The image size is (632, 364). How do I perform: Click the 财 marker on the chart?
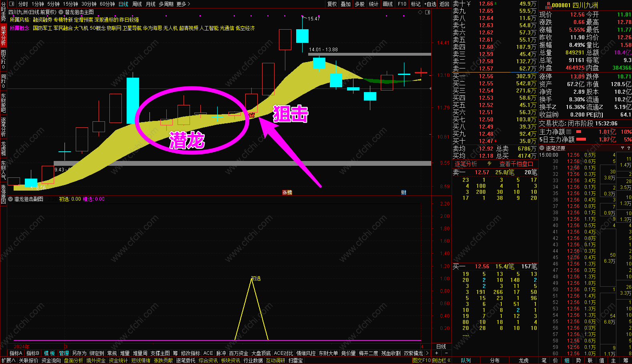(x=404, y=193)
